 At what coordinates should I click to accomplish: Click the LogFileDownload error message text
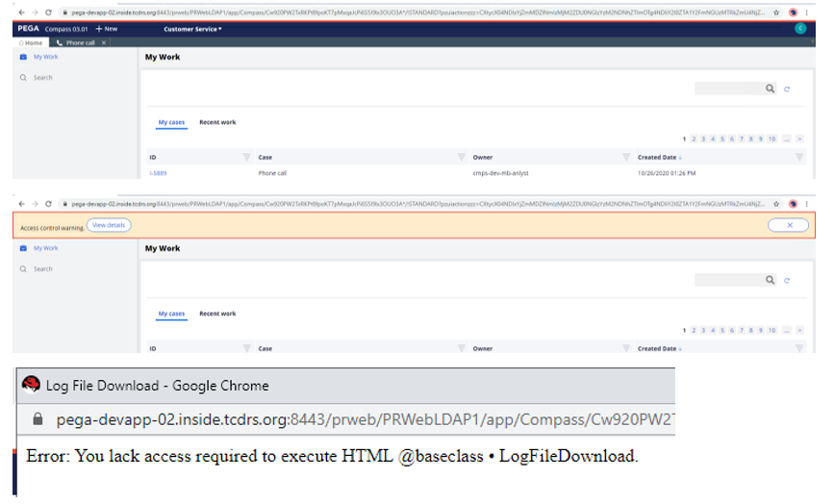click(x=332, y=456)
